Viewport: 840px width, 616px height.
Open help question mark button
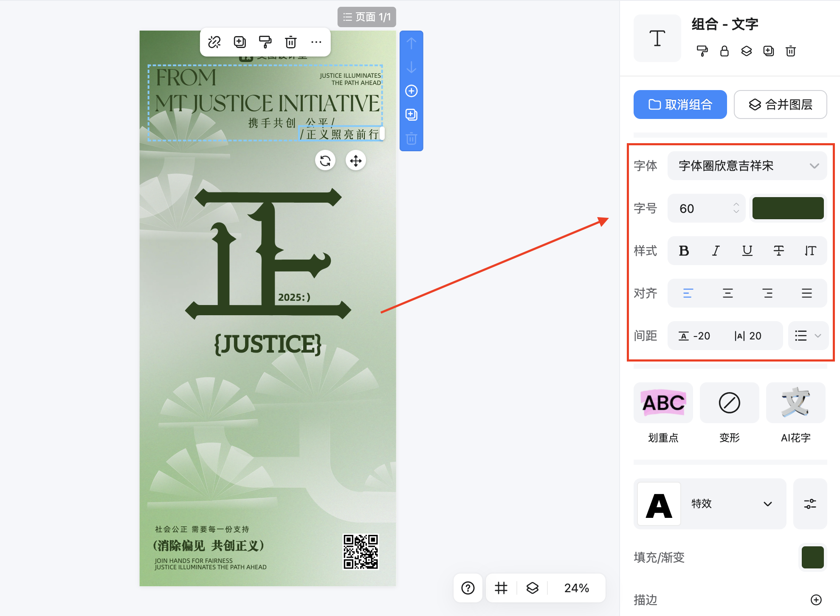click(468, 588)
